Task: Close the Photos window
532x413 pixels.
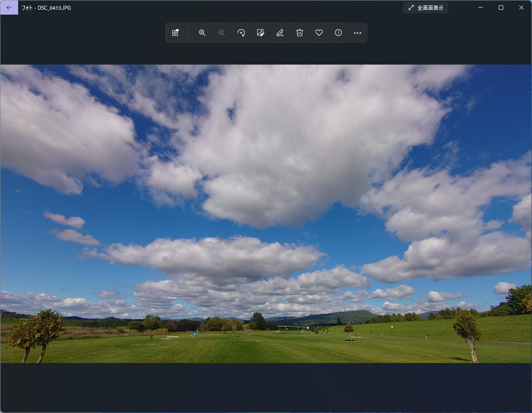Action: [x=521, y=8]
